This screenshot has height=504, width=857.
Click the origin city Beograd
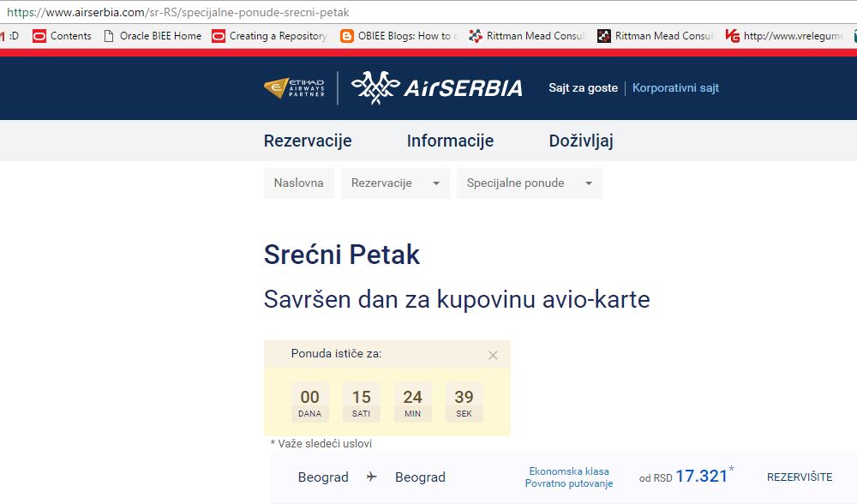click(x=323, y=477)
